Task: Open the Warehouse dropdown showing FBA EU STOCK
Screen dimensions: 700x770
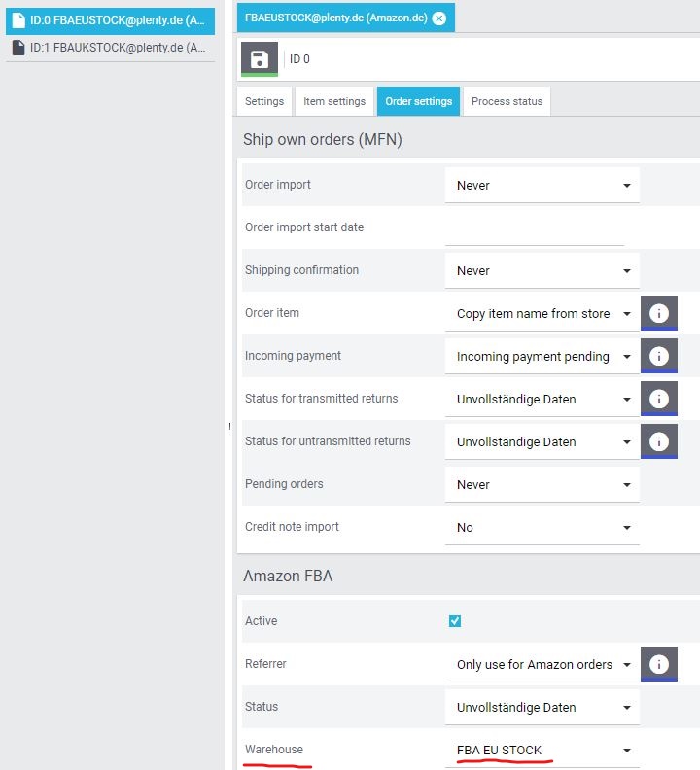Action: tap(542, 751)
